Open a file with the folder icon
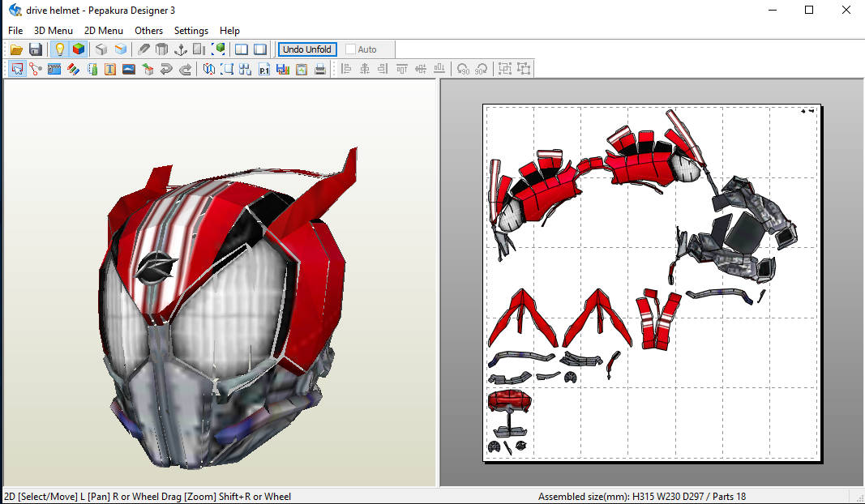865x504 pixels. point(16,49)
